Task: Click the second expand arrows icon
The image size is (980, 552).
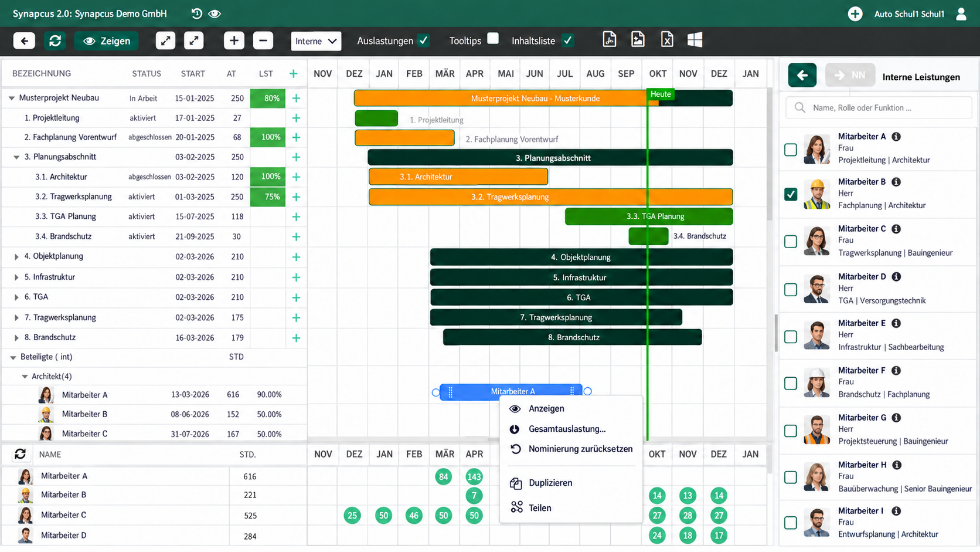Action: [194, 40]
